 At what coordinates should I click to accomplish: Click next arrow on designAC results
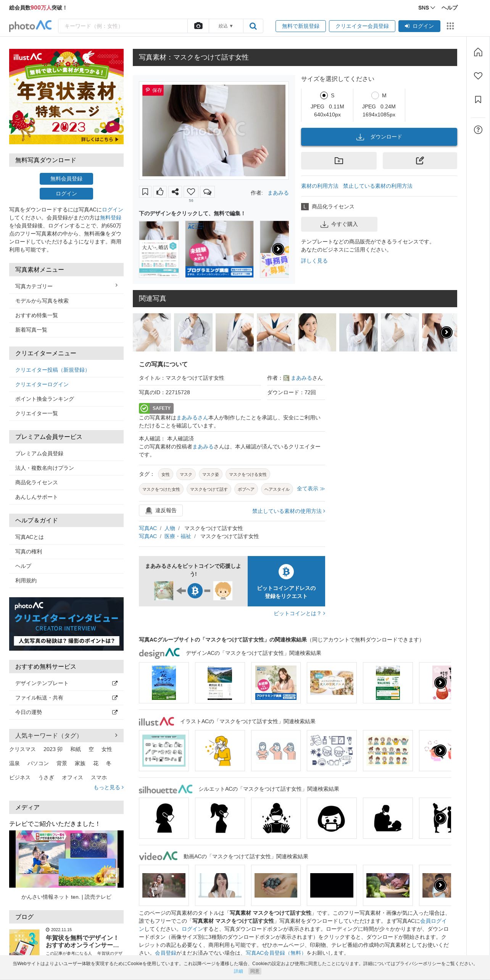pyautogui.click(x=440, y=682)
